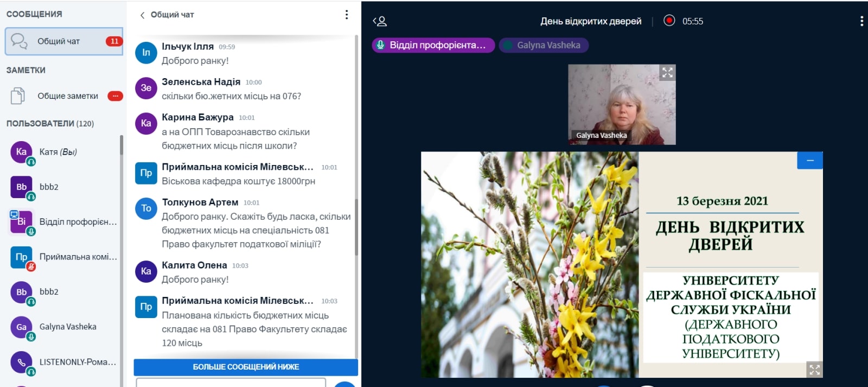868x387 pixels.
Task: Click the presentation slide День відкритих дверей
Action: tap(622, 264)
